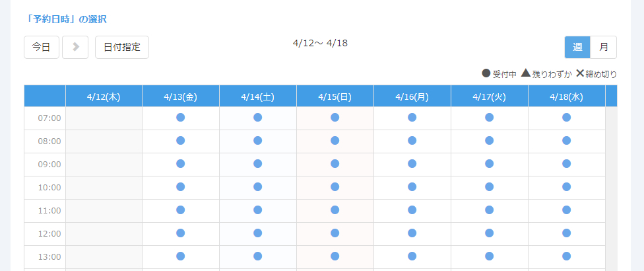Select the 08:00 slot on 4/14(土)
Viewport: 644px width, 271px height.
coord(258,141)
